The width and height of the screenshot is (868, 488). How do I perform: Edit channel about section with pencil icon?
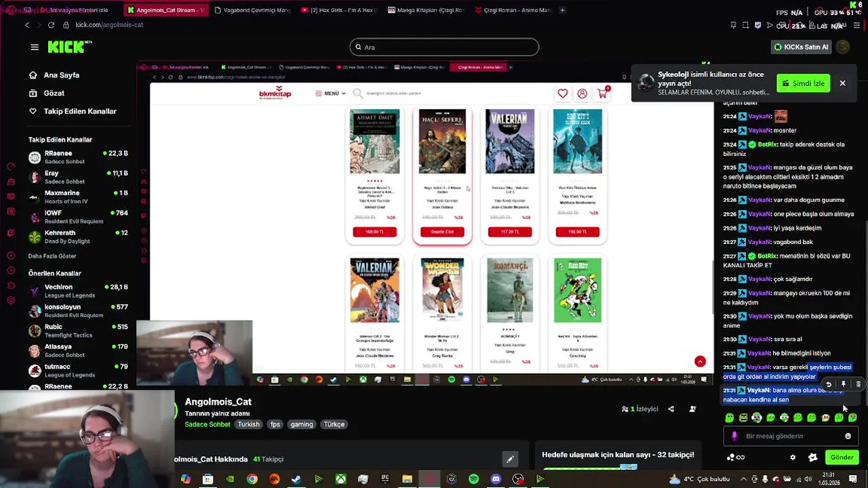510,459
